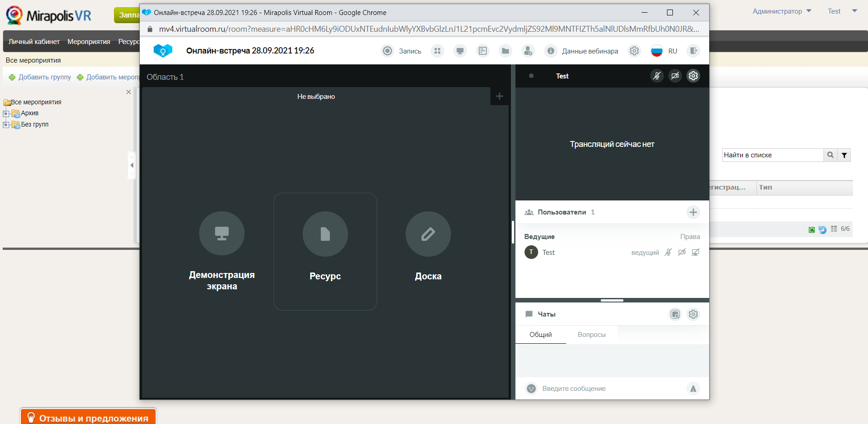868x424 pixels.
Task: Open the notes/polls icon in top toolbar
Action: coord(483,51)
